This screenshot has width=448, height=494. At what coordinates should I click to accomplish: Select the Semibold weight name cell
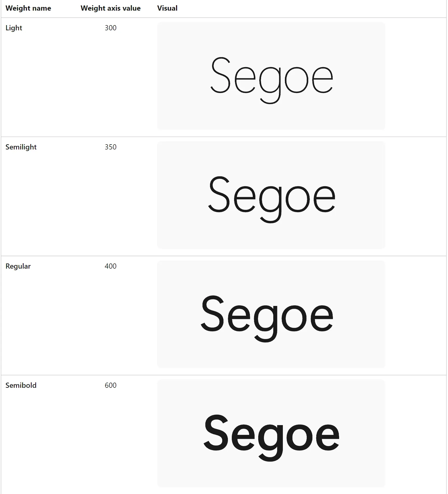(x=21, y=385)
